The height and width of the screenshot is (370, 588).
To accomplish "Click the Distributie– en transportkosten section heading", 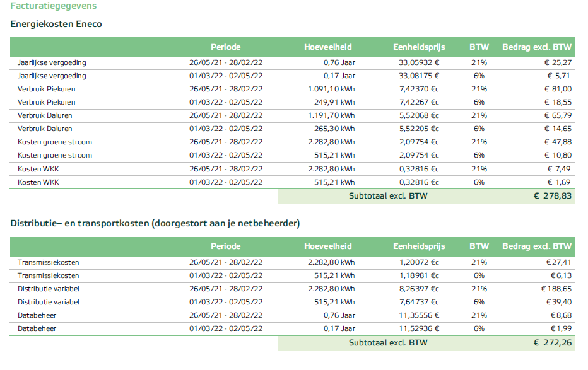I will (155, 223).
